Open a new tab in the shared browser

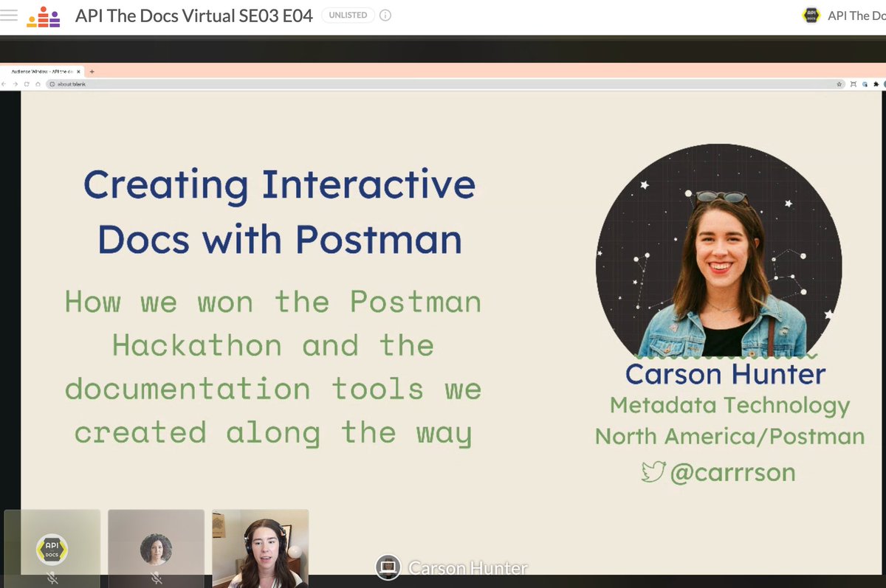92,72
